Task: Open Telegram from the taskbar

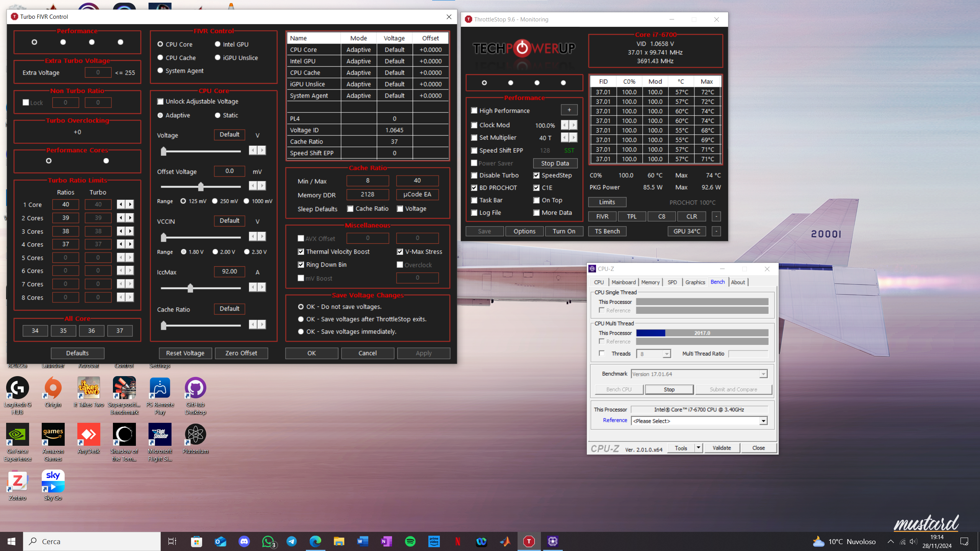Action: (292, 541)
